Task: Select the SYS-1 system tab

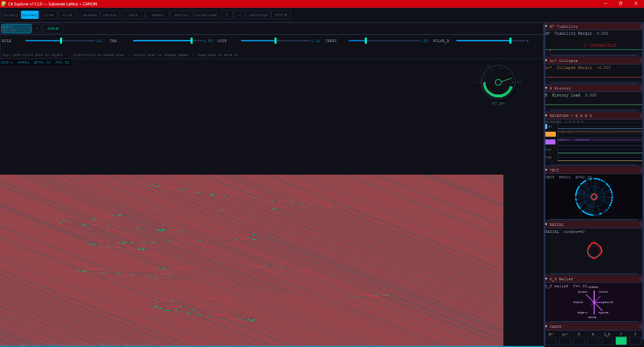Action: click(x=16, y=29)
